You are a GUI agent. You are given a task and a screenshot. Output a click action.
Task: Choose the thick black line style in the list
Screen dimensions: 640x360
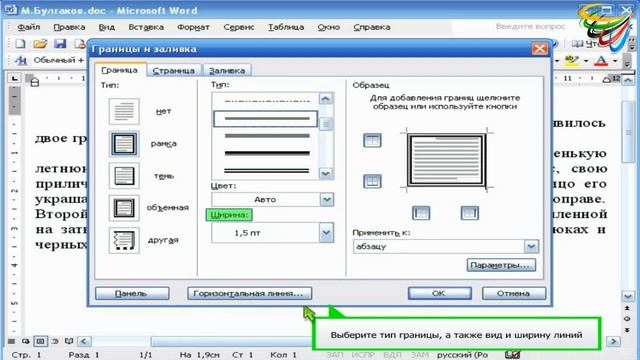click(266, 153)
